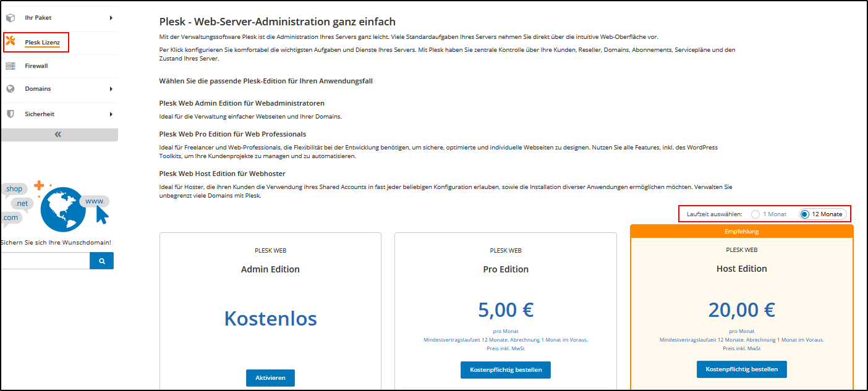Expand the Ihr Paket submenu arrow

[x=111, y=18]
